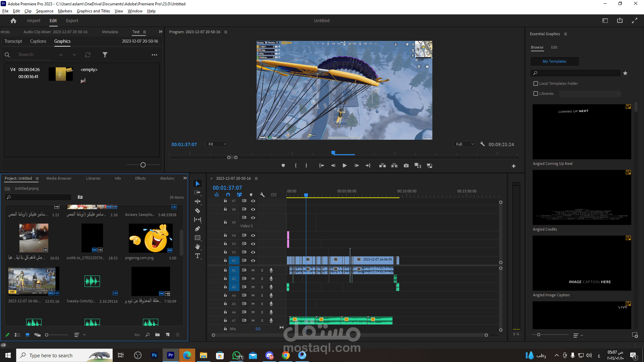644x362 pixels.
Task: Select the Rectangle tool
Action: pyautogui.click(x=198, y=238)
